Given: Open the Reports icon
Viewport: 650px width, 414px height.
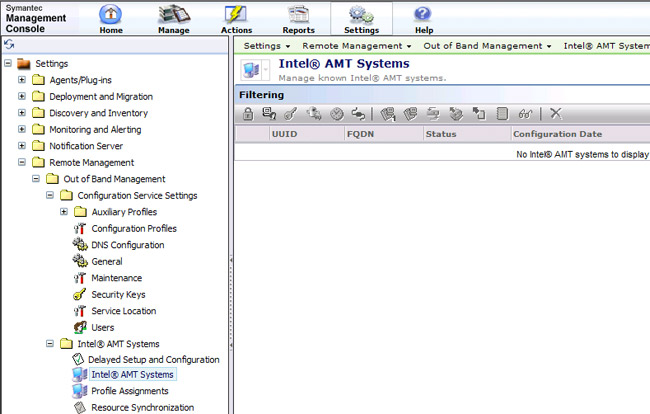Looking at the screenshot, I should 298,15.
